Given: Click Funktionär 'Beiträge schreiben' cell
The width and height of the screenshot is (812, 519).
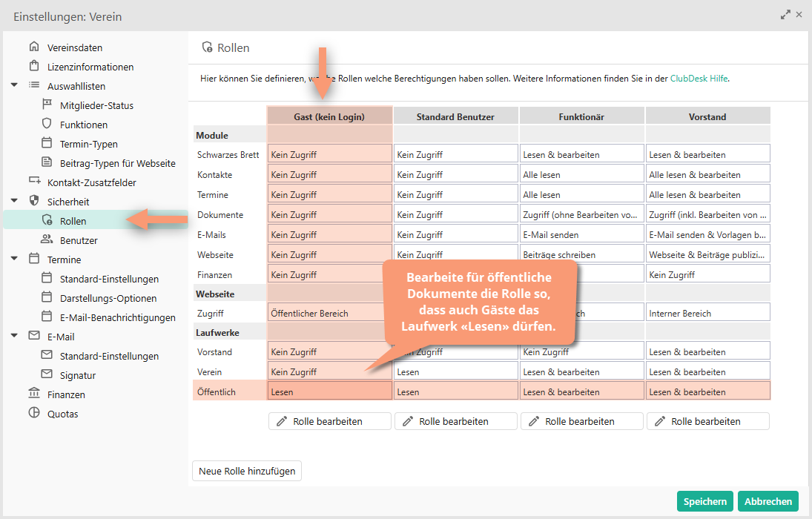Looking at the screenshot, I should coord(582,254).
